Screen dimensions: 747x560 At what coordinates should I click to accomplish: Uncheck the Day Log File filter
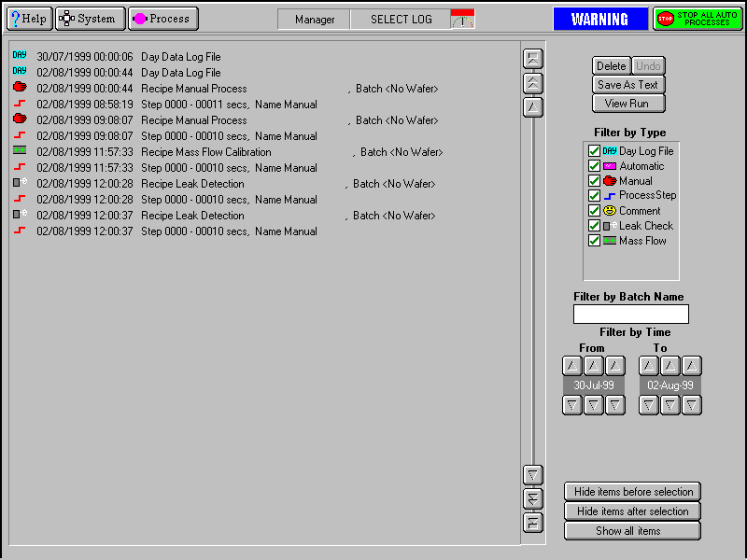click(594, 151)
